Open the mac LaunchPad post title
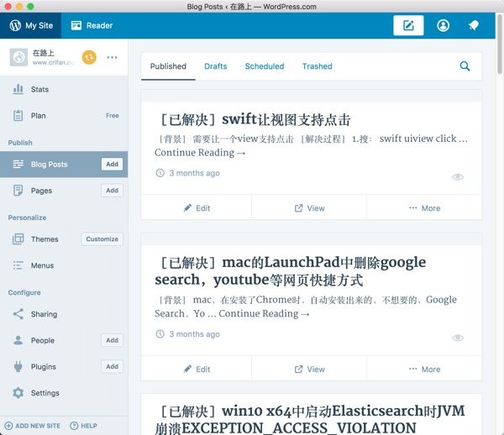Viewport: 504px width, 435px height. (291, 271)
